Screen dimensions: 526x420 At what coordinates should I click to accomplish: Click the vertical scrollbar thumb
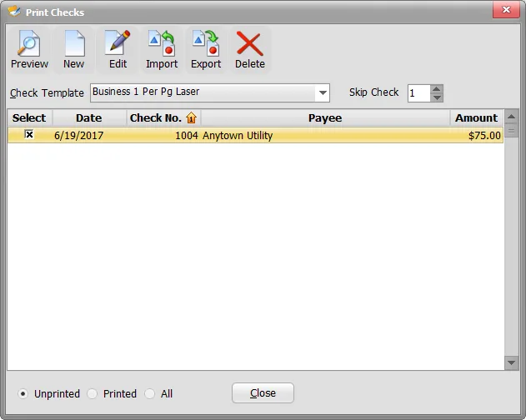click(511, 131)
